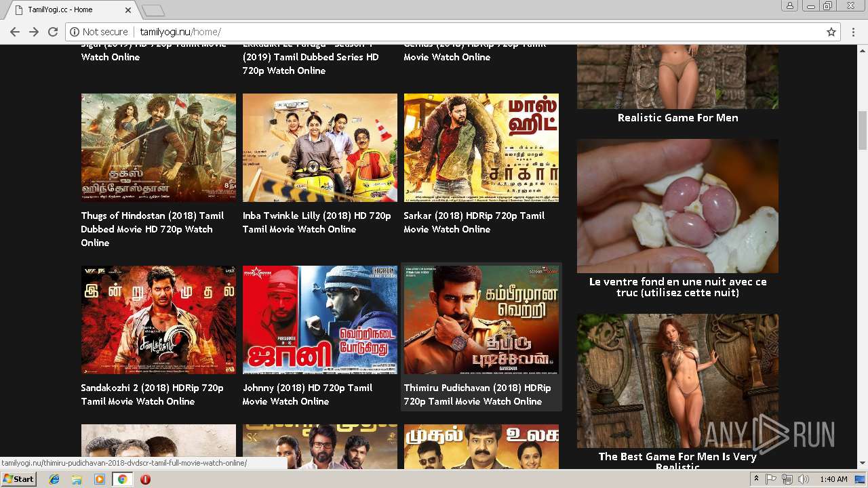This screenshot has width=868, height=488.
Task: Open the Thimiru Pudichavan (2018) title link
Action: tap(477, 394)
